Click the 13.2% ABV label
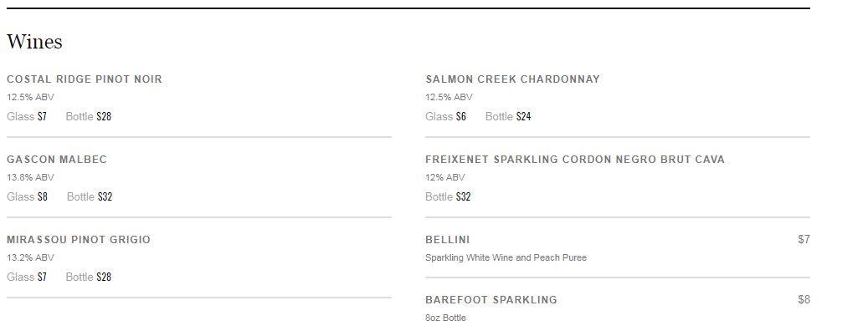 (x=30, y=257)
